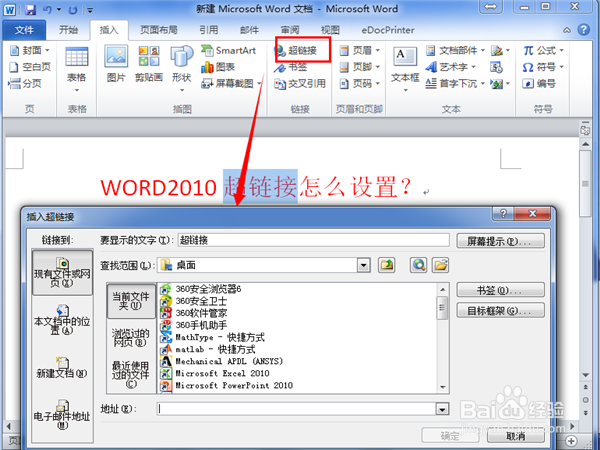600x450 pixels.
Task: Minimize the ribbon with caret icon
Action: pyautogui.click(x=567, y=30)
